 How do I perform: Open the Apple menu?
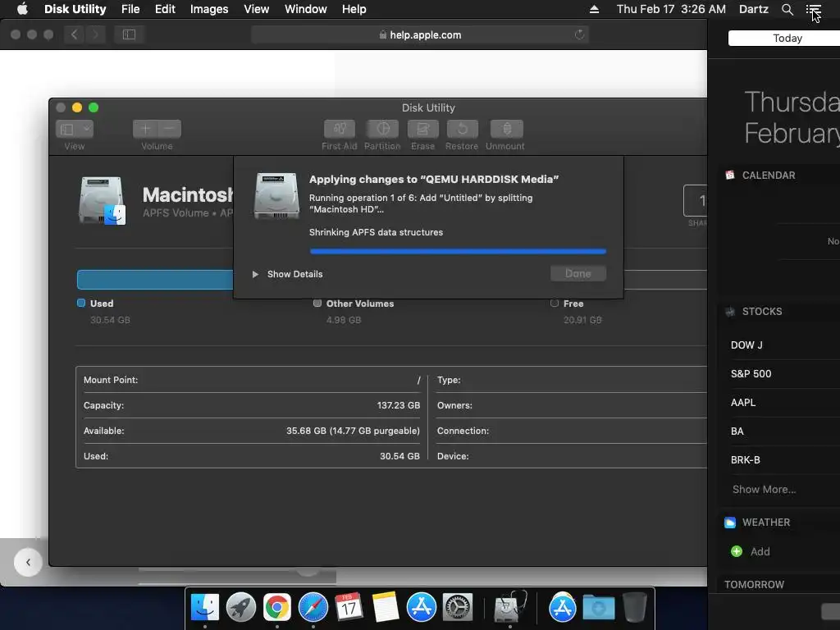(x=22, y=9)
